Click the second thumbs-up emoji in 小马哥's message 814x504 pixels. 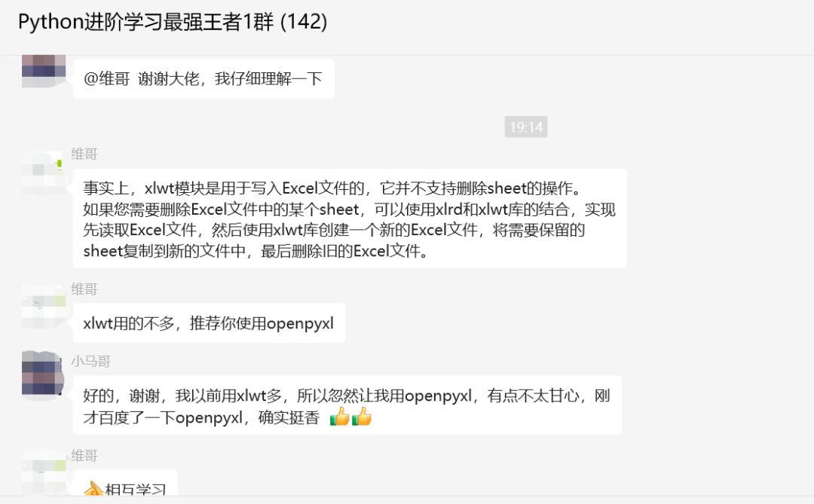coord(362,417)
